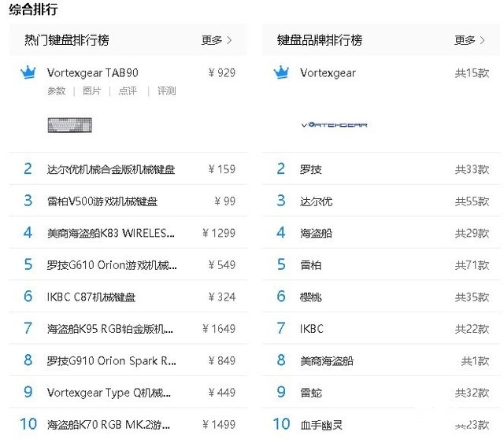Click price ¥ 159
This screenshot has height=443, width=504.
[222, 169]
